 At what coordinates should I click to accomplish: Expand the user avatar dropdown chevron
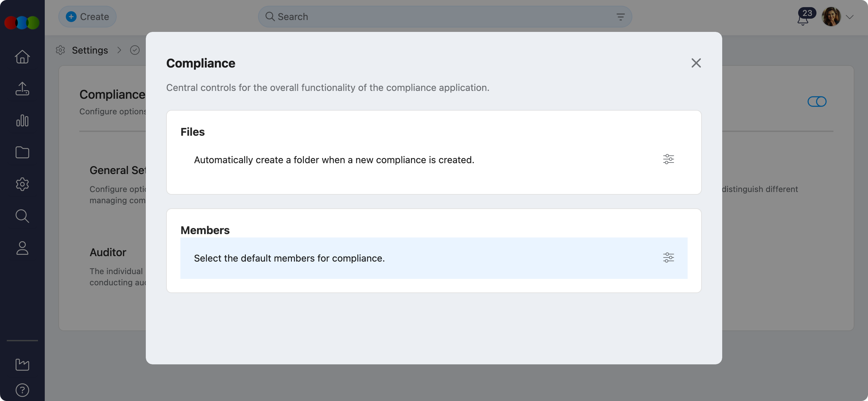point(849,17)
